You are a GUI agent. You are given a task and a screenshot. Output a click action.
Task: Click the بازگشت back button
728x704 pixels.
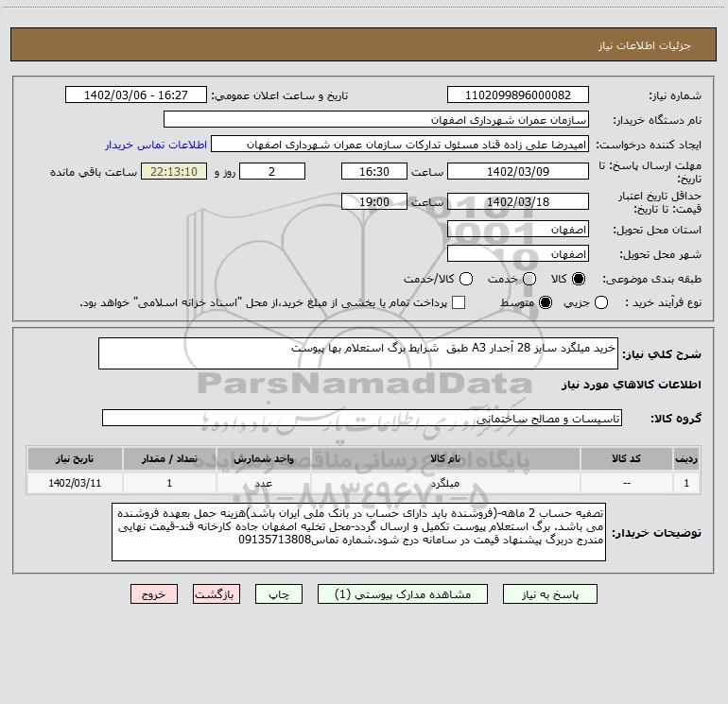pos(217,594)
